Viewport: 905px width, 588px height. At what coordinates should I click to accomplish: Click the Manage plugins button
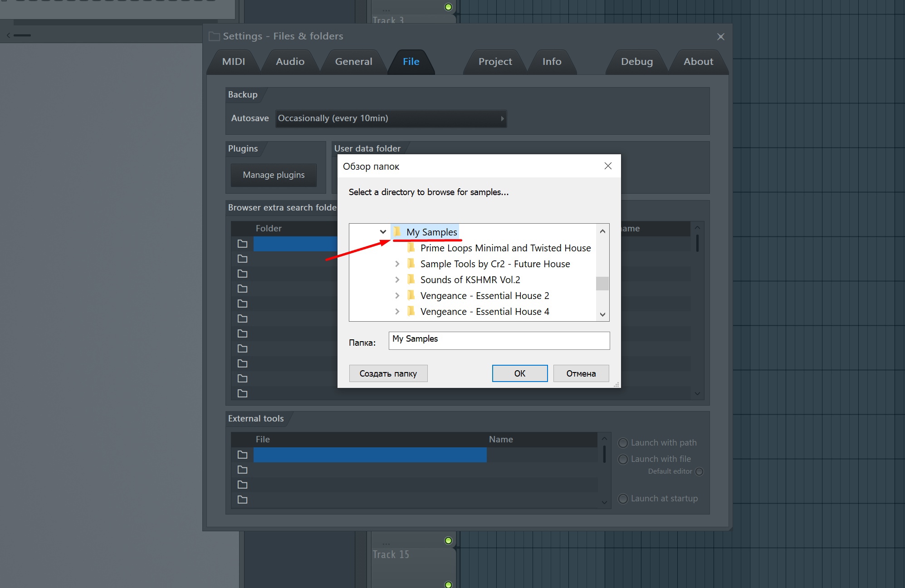pyautogui.click(x=274, y=175)
